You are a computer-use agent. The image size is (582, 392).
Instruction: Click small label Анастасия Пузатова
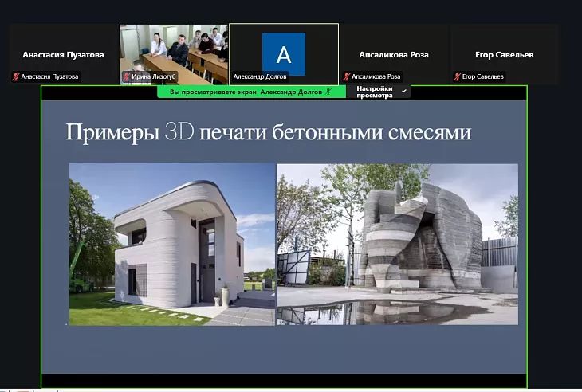[x=49, y=76]
